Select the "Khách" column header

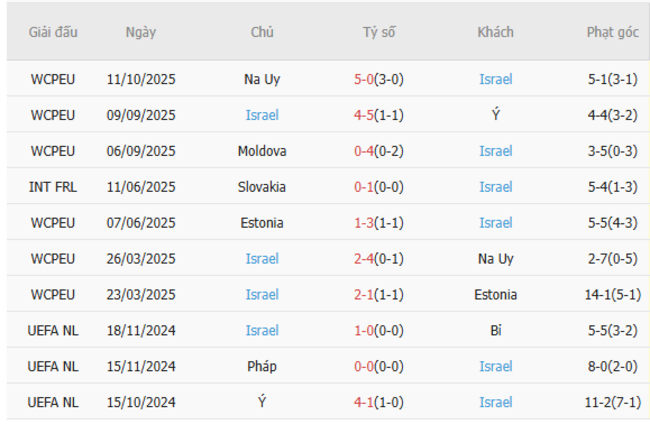click(x=495, y=32)
